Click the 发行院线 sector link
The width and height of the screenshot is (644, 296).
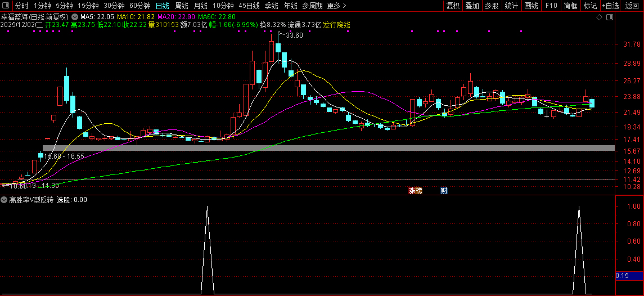pyautogui.click(x=336, y=25)
